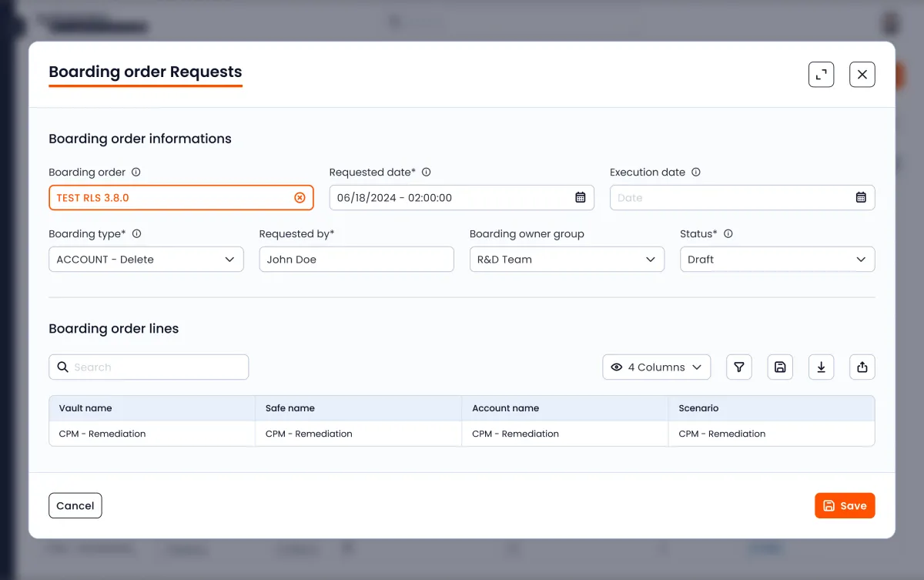
Task: Show info tooltip next to Status label
Action: (x=728, y=234)
